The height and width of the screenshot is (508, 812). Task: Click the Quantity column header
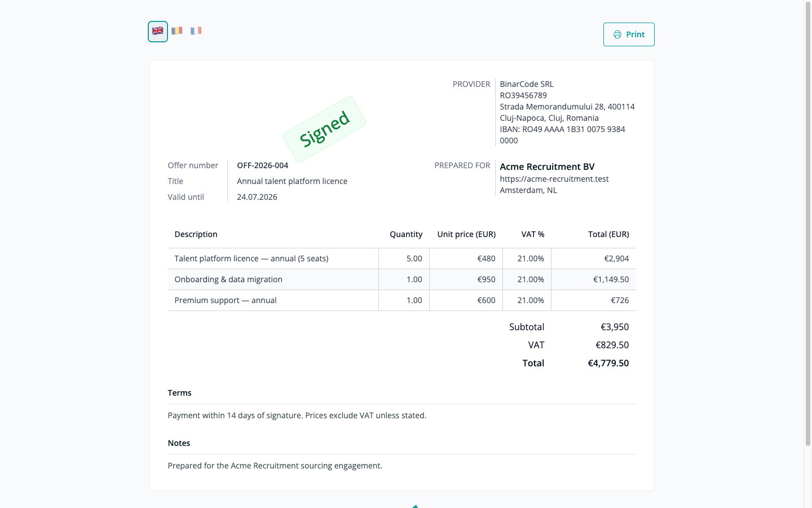click(406, 234)
